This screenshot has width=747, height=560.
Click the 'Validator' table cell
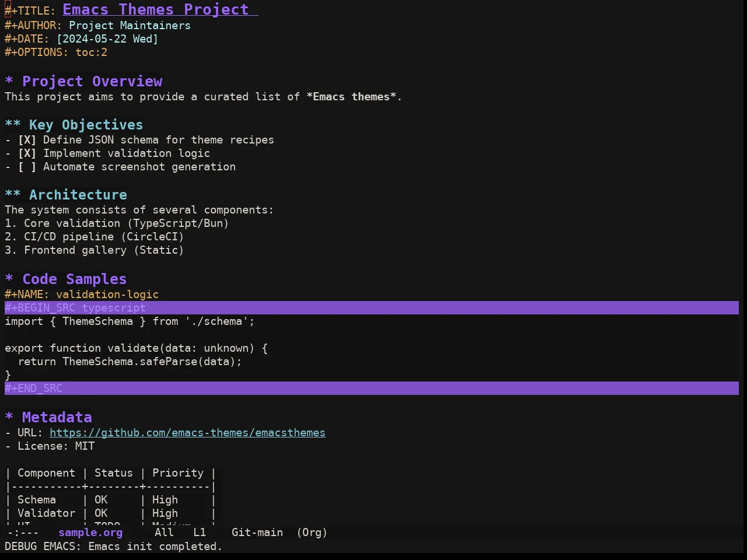coord(46,513)
